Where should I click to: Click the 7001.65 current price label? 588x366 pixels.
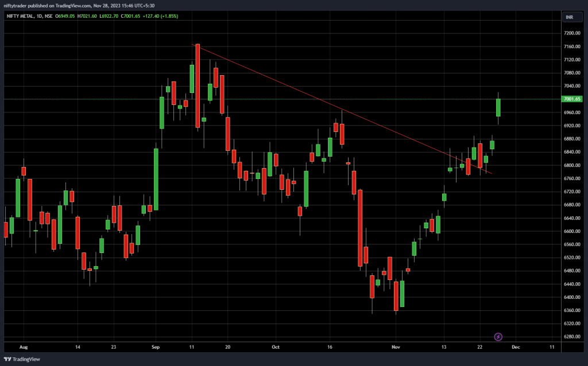(x=572, y=99)
